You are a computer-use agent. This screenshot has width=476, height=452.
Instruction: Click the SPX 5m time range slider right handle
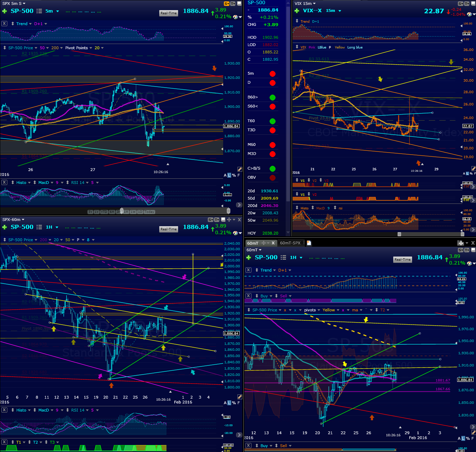tap(228, 210)
